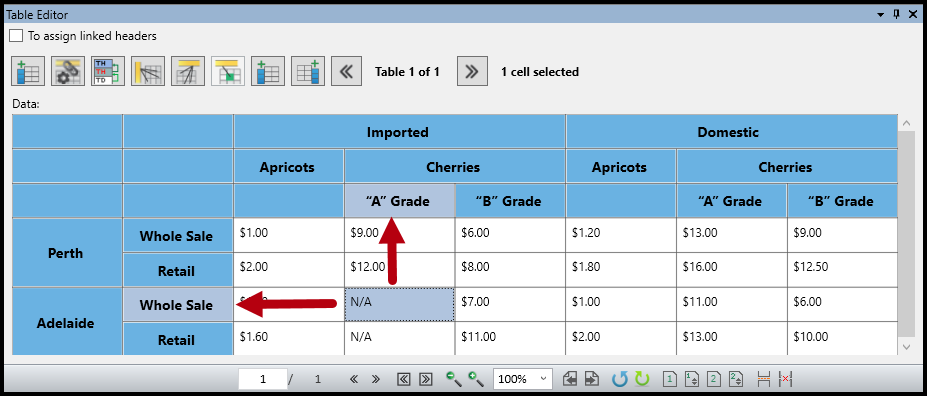927x396 pixels.
Task: Select single page continuous layout icon
Action: point(692,379)
